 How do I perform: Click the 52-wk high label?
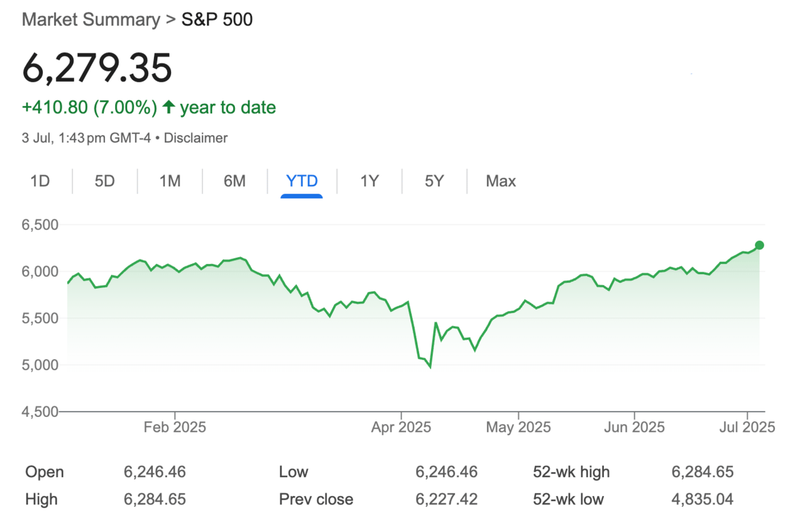tap(571, 472)
